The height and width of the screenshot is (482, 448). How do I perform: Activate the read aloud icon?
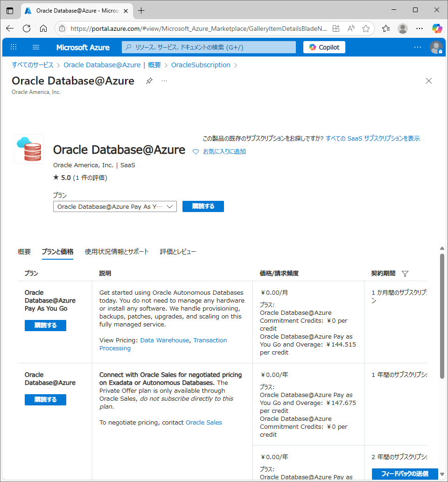coord(351,28)
